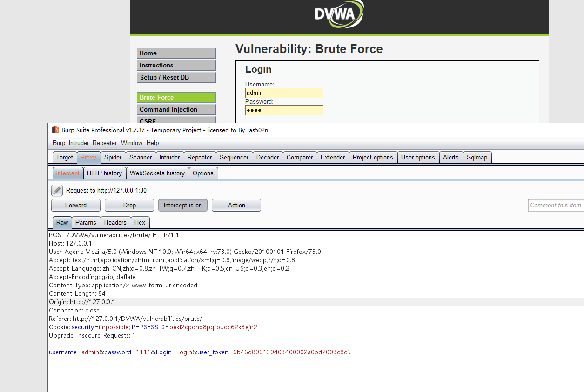Switch to the Spider tab
This screenshot has width=584, height=392.
click(113, 157)
